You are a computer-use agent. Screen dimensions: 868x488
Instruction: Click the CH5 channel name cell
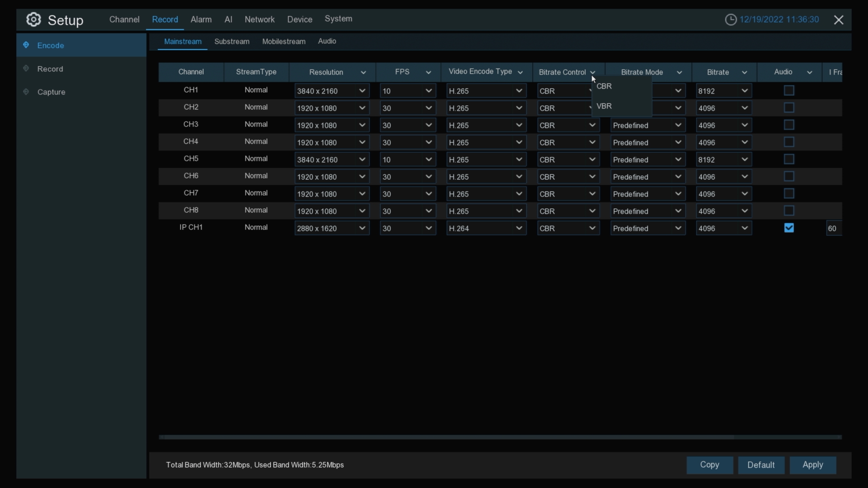click(191, 159)
